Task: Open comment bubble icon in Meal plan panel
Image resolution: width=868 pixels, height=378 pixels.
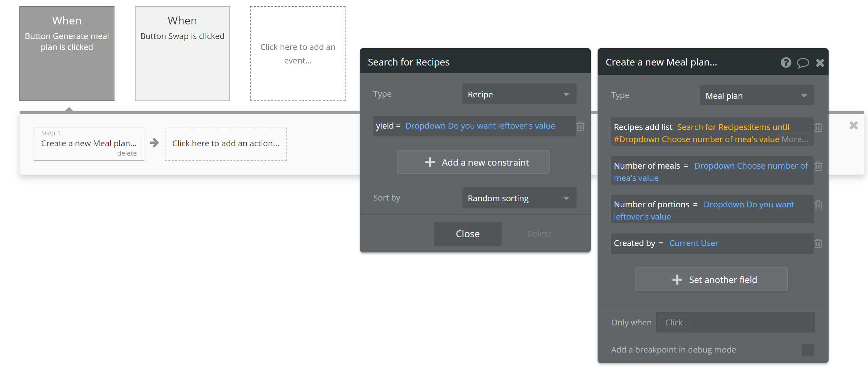Action: [x=803, y=63]
